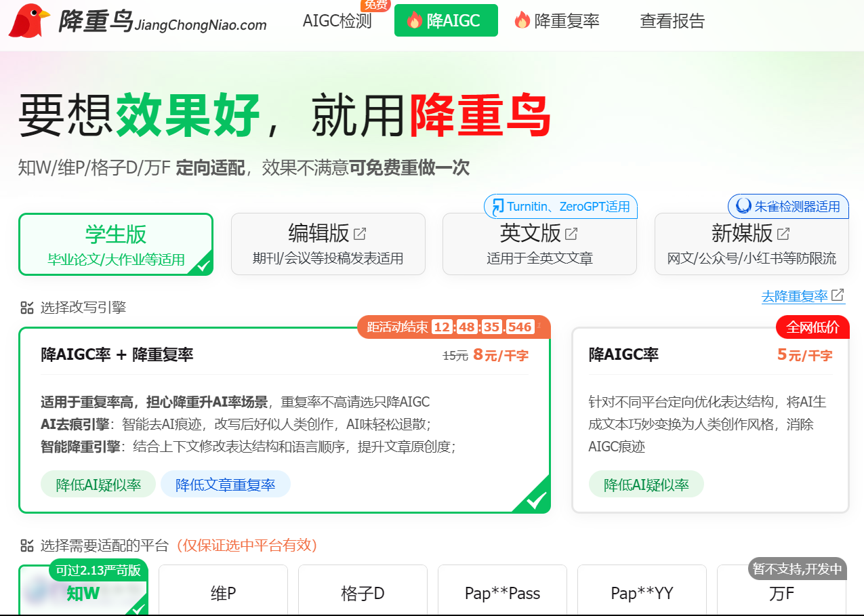The image size is (864, 616).
Task: Click external link icon beside 英文版
Action: coord(571,234)
